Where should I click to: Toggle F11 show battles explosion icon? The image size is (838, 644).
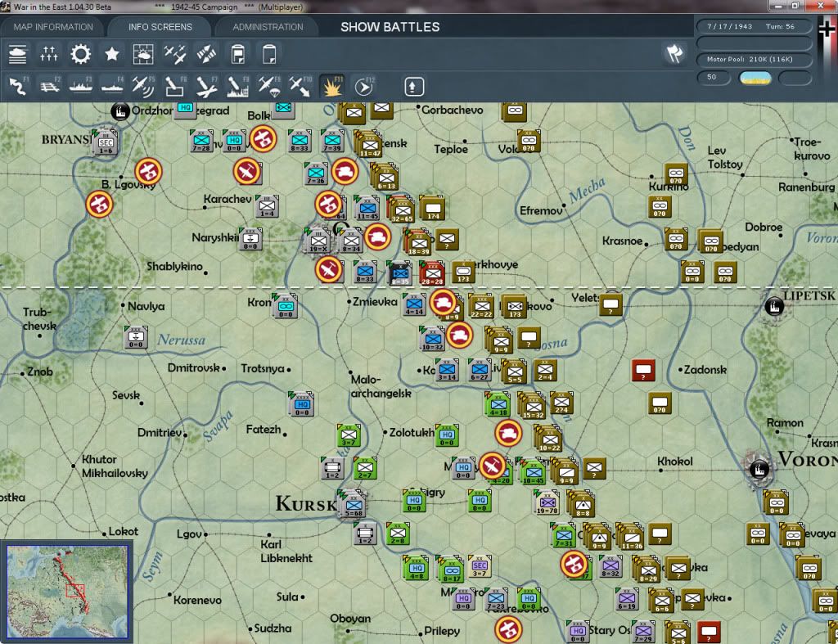(x=332, y=87)
